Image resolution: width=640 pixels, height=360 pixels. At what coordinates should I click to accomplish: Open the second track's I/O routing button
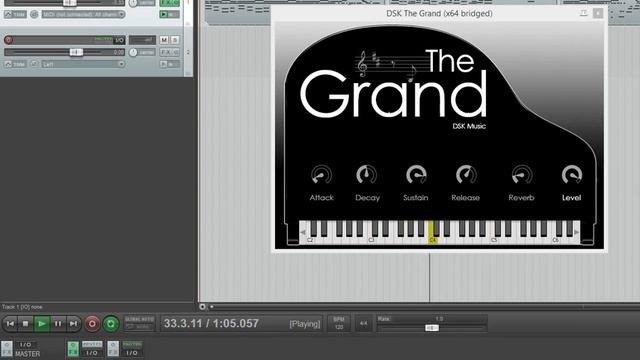[119, 40]
